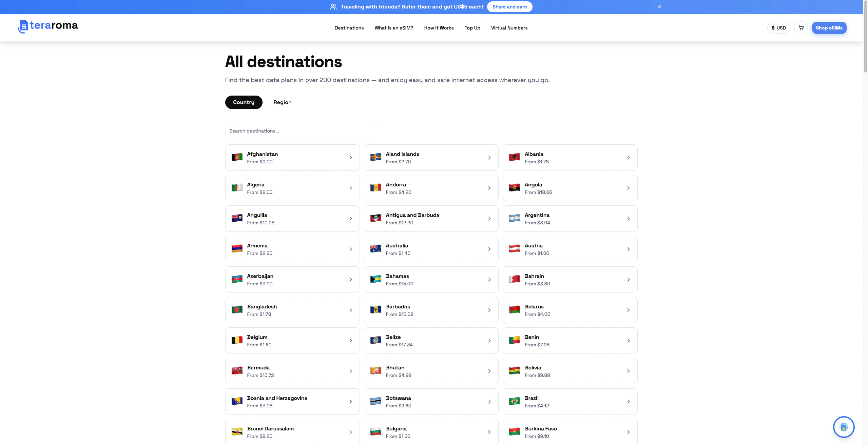Click the teraroma logo
This screenshot has height=446, width=868.
pyautogui.click(x=48, y=26)
